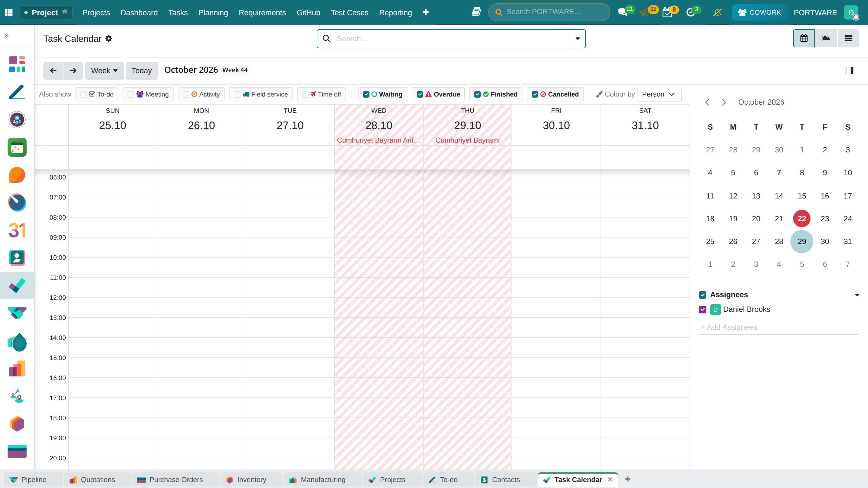
Task: Open the calendar-check activities icon
Action: click(x=667, y=13)
